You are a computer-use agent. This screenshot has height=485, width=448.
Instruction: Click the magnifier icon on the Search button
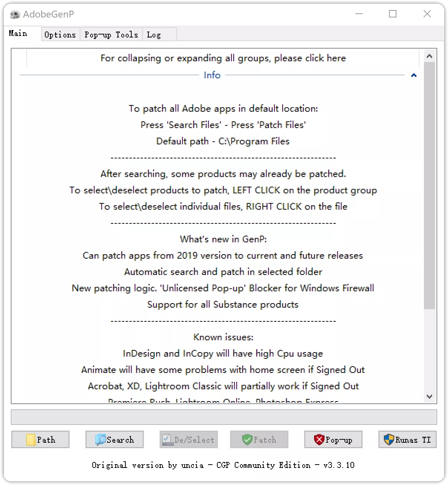tap(101, 440)
